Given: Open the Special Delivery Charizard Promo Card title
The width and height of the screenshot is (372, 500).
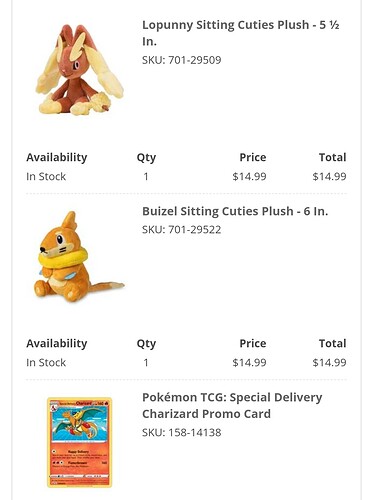Looking at the screenshot, I should 232,406.
